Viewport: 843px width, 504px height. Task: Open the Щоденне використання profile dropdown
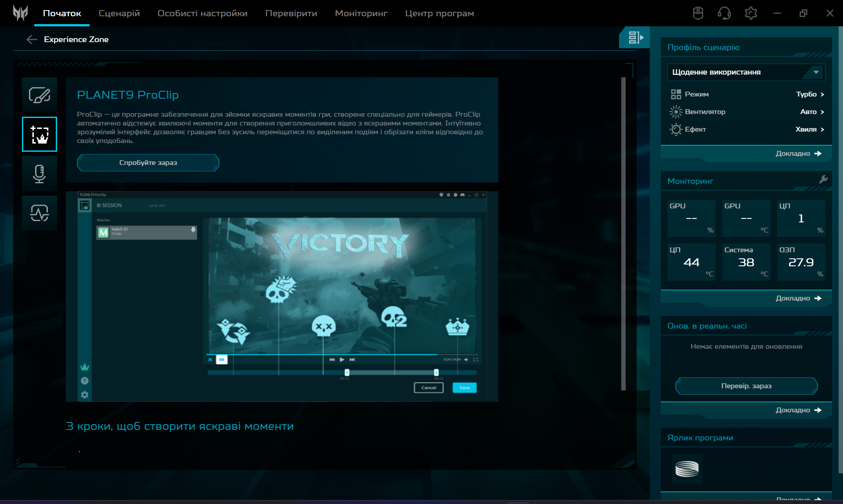[x=746, y=72]
